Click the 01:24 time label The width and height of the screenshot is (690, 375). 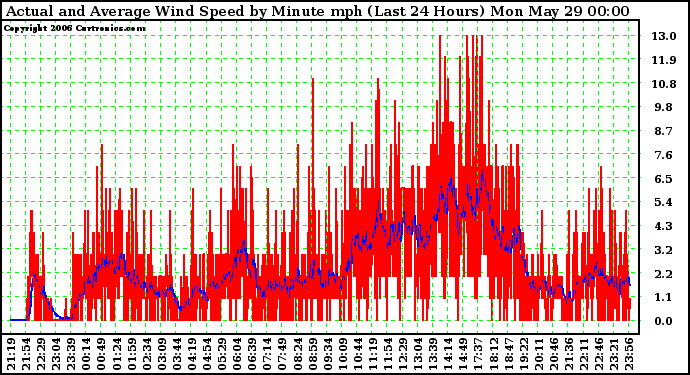(117, 354)
